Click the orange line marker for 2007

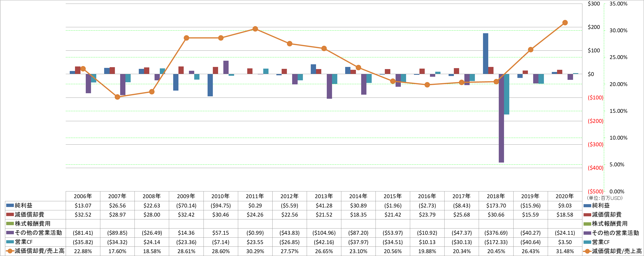point(117,97)
